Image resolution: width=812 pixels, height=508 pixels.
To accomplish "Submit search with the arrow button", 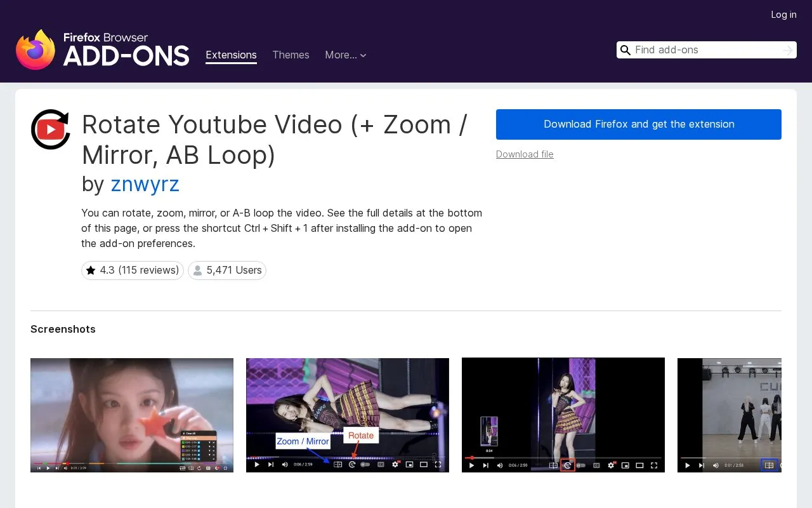I will coord(788,50).
